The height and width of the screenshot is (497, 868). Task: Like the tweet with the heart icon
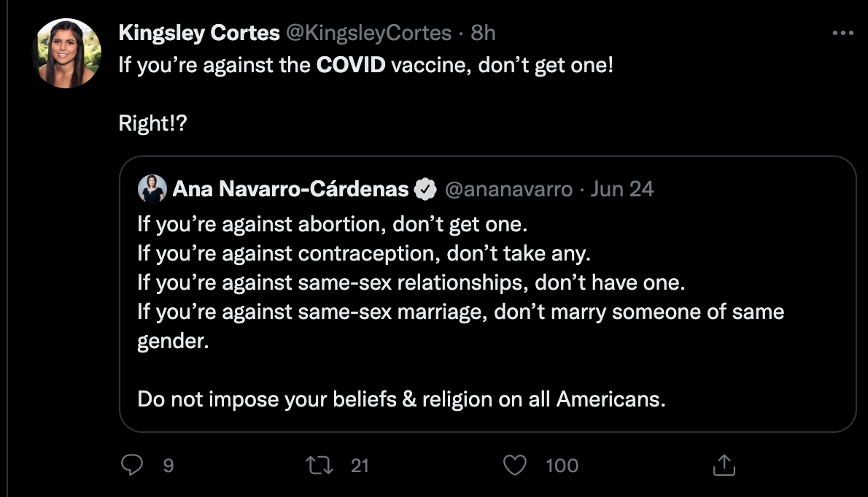[x=515, y=465]
